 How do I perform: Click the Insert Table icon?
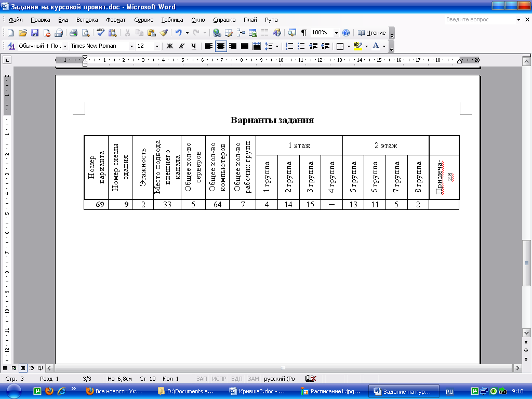point(241,33)
